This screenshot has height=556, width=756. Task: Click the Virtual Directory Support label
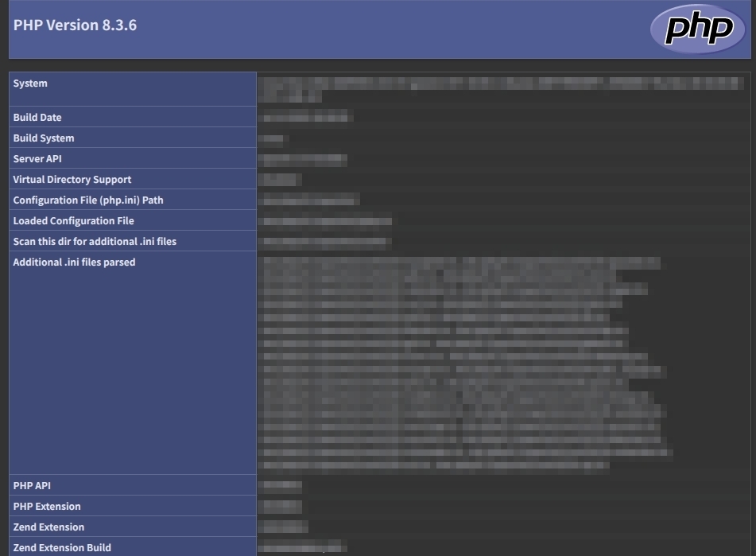pos(72,179)
